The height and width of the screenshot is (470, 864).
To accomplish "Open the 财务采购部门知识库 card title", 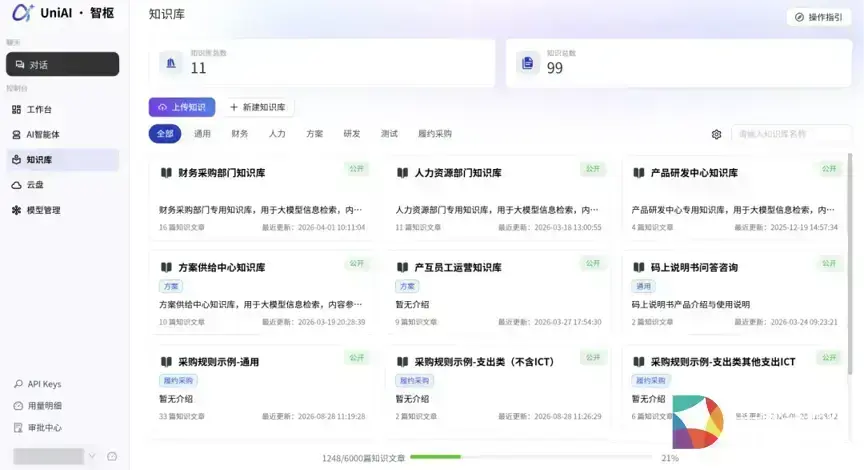I will pos(222,173).
